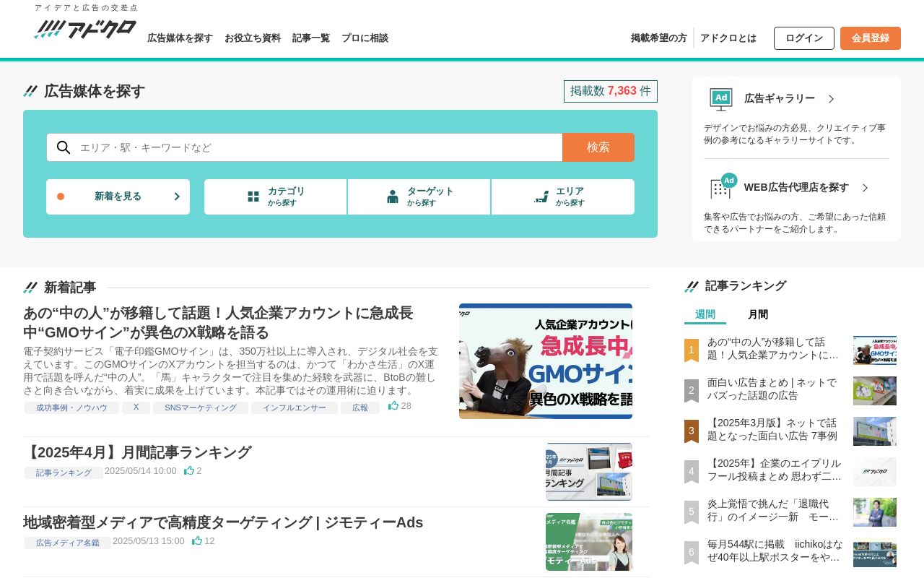Open ranking item 炎上覚悟で挑んだ退職代行
Viewport: 924px width, 578px height.
click(775, 510)
